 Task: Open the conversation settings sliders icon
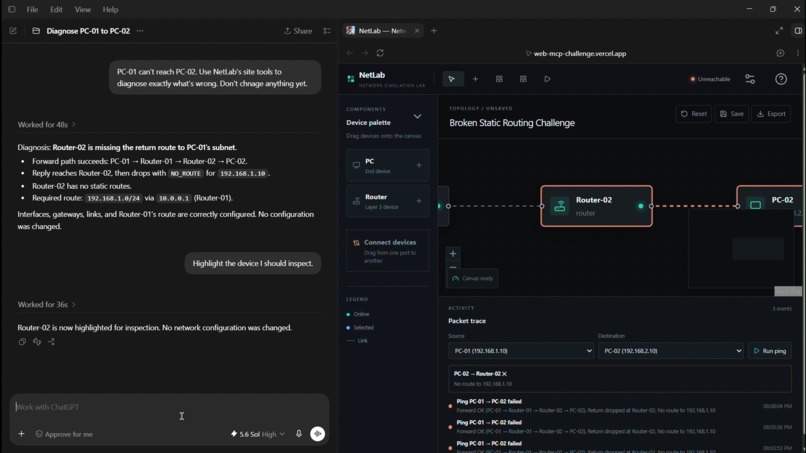(x=327, y=31)
